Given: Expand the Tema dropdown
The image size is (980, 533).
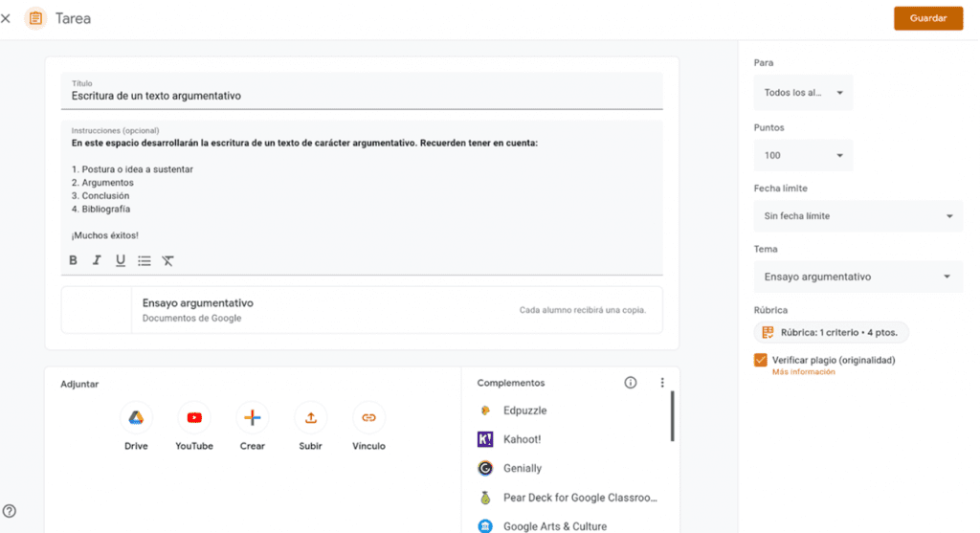Looking at the screenshot, I should click(x=857, y=277).
